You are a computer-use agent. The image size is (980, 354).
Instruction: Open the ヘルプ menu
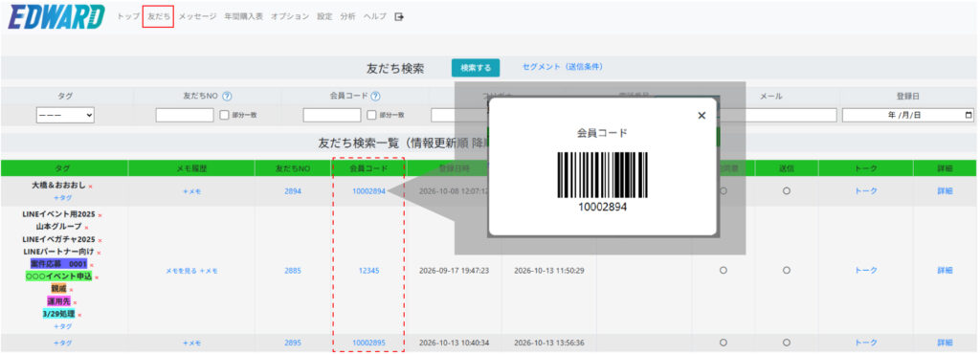click(x=375, y=17)
